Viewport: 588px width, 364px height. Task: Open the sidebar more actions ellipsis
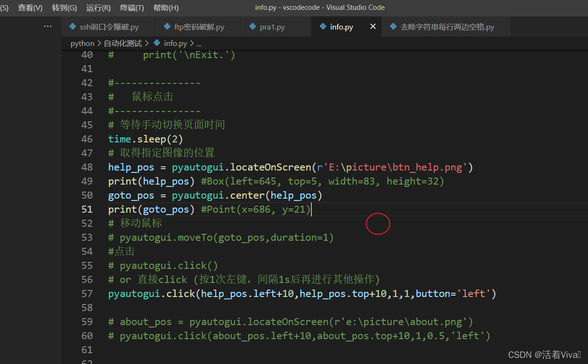click(48, 27)
